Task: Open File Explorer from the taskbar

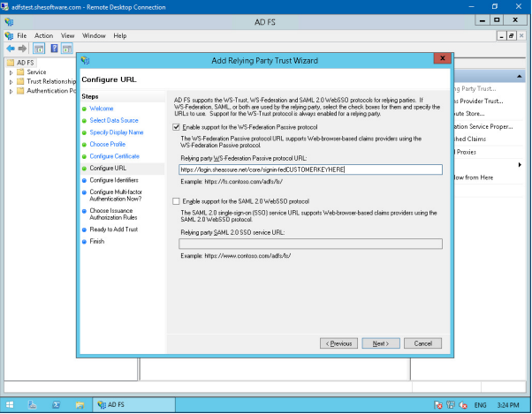Action: 80,404
